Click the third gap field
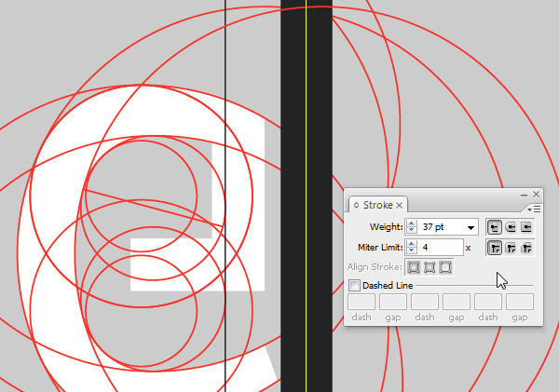The width and height of the screenshot is (559, 392). click(520, 302)
